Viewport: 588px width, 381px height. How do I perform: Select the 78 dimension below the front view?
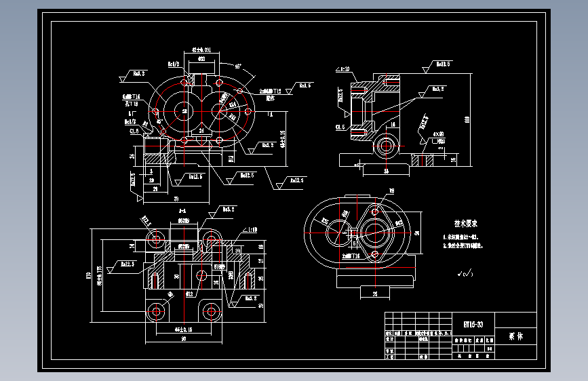(176, 199)
